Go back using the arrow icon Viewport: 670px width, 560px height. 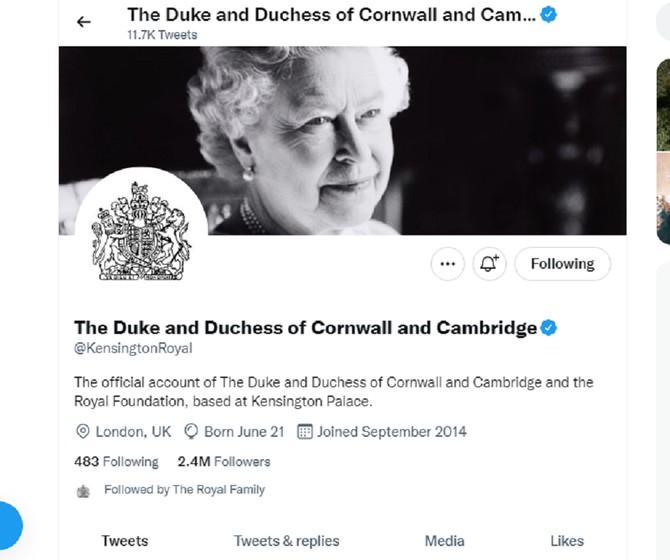click(x=84, y=22)
